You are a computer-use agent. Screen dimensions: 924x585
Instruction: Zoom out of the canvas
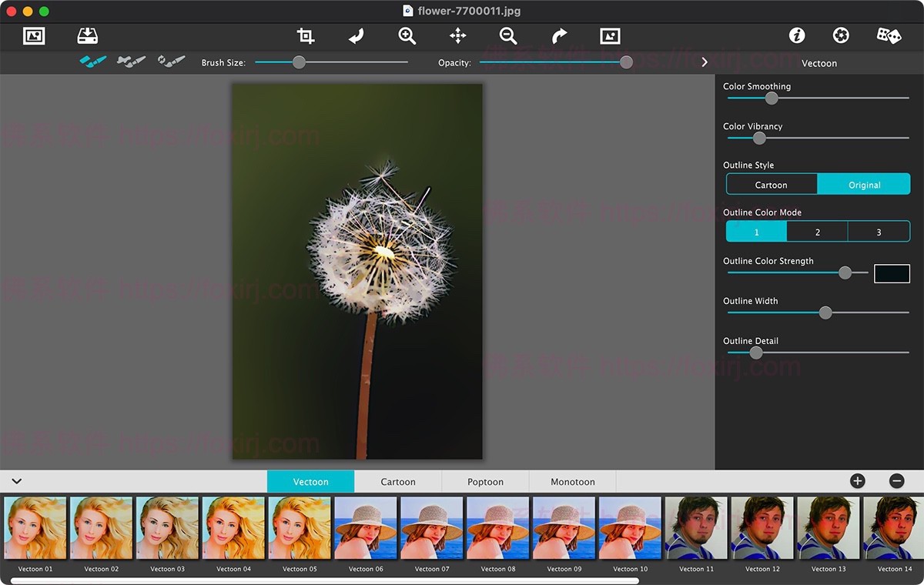pyautogui.click(x=509, y=35)
